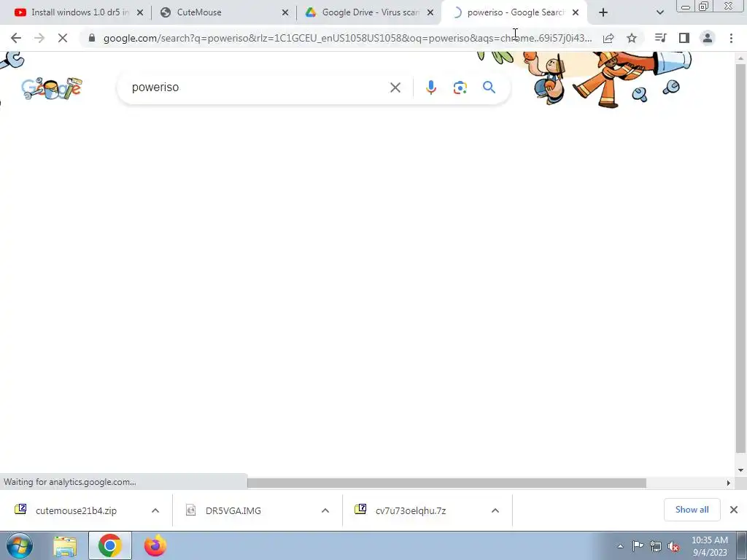Show all downloads
Viewport: 747px width, 560px height.
click(692, 510)
